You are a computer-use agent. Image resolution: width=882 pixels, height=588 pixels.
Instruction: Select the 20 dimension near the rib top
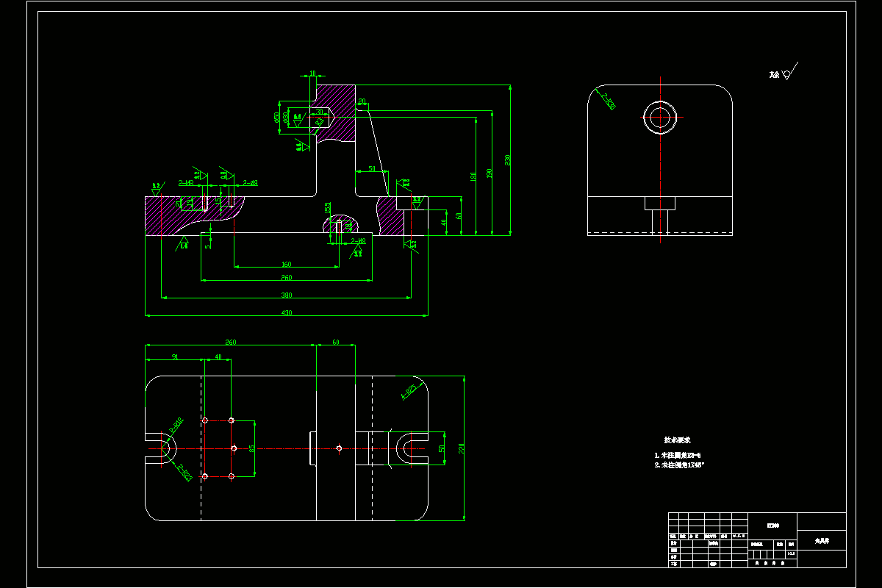pos(362,101)
